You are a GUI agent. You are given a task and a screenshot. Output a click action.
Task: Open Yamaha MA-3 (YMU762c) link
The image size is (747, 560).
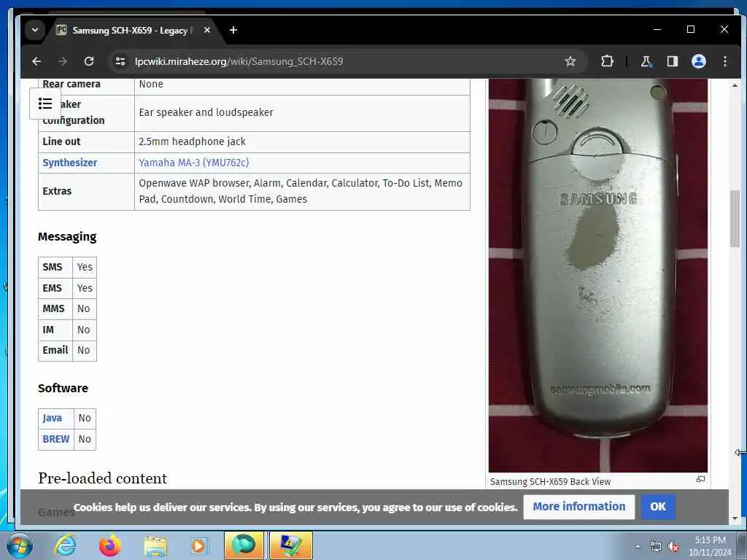tap(194, 163)
